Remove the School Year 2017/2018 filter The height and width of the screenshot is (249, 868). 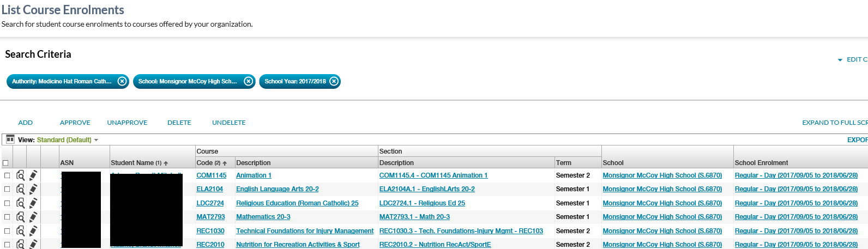click(334, 81)
